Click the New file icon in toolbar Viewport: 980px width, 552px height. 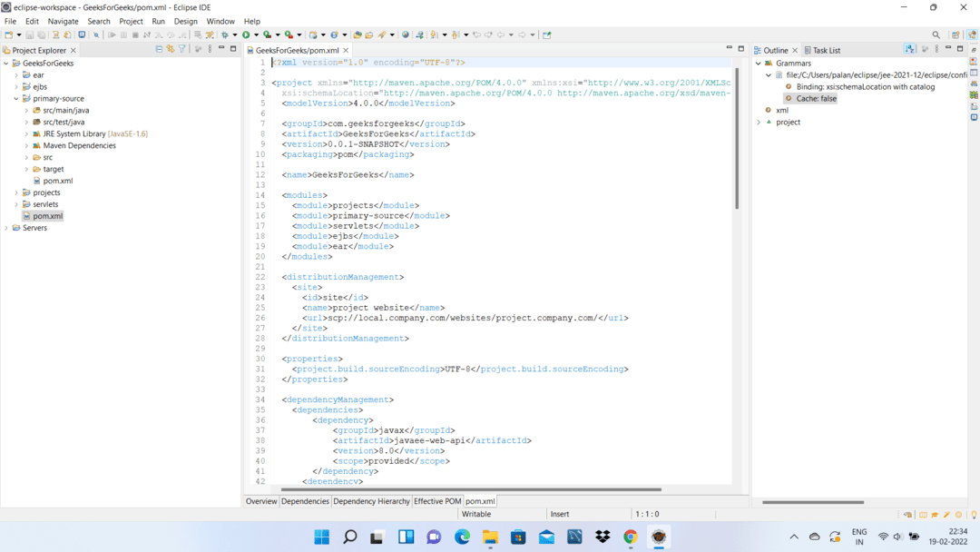pyautogui.click(x=8, y=34)
